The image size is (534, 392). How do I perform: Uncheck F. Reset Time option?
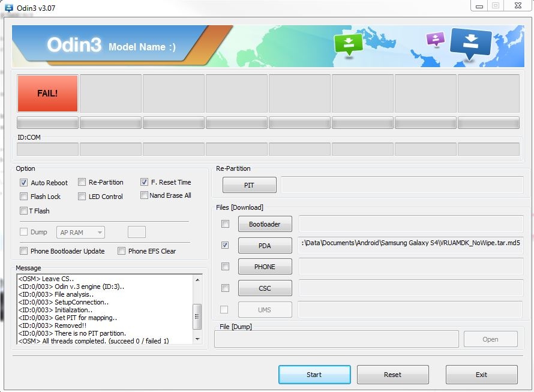(144, 182)
